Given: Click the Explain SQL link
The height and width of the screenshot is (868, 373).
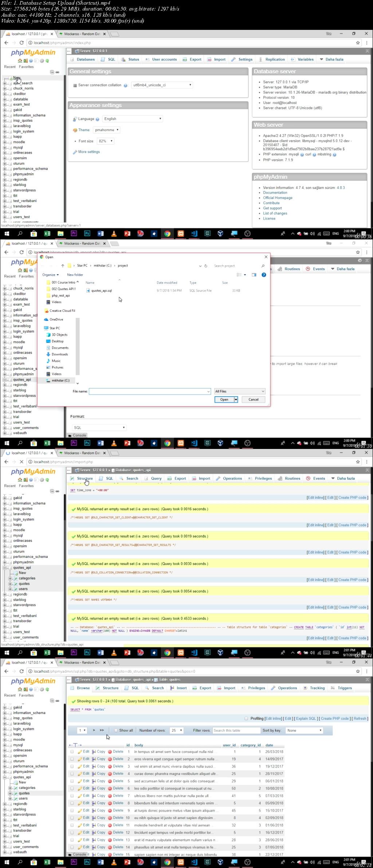Looking at the screenshot, I should point(306,719).
